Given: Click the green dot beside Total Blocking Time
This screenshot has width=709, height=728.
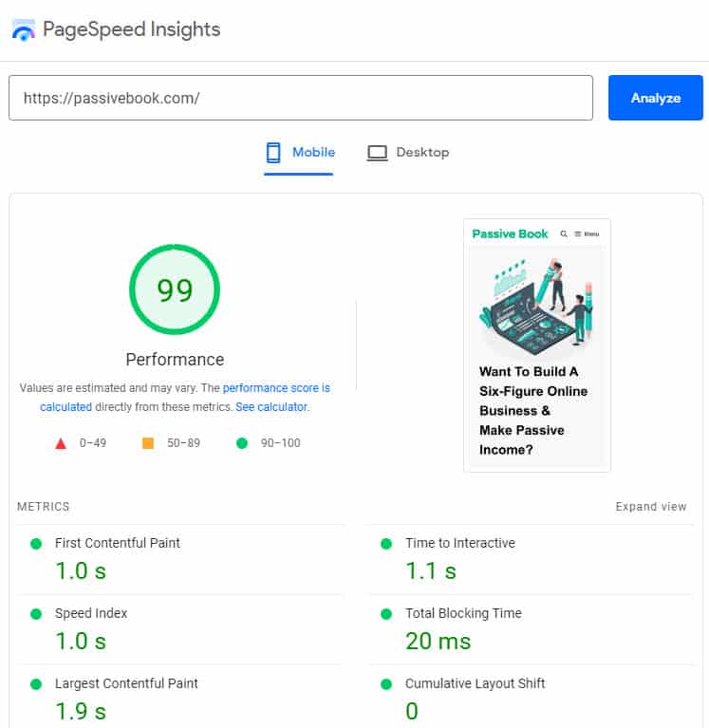Looking at the screenshot, I should coord(386,614).
